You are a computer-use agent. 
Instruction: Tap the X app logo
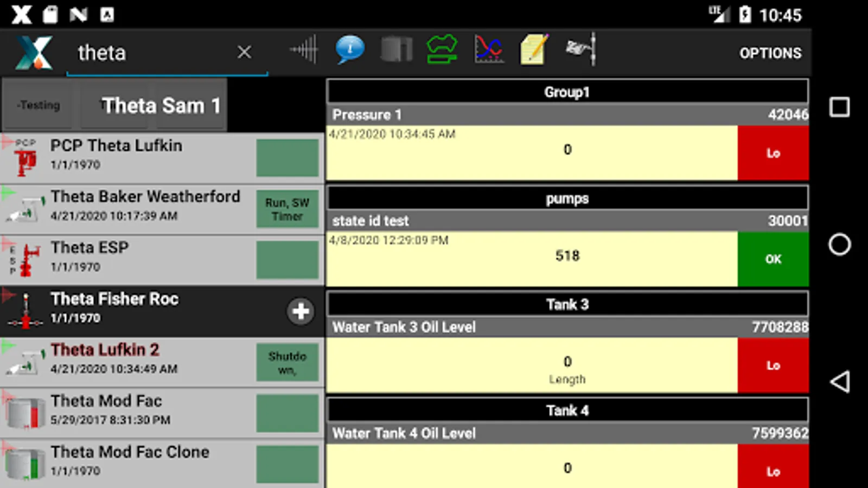[x=34, y=53]
